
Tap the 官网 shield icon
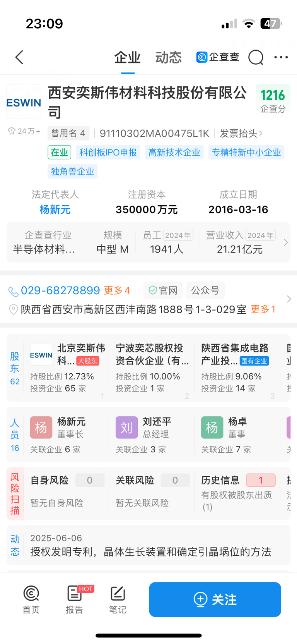pyautogui.click(x=153, y=290)
